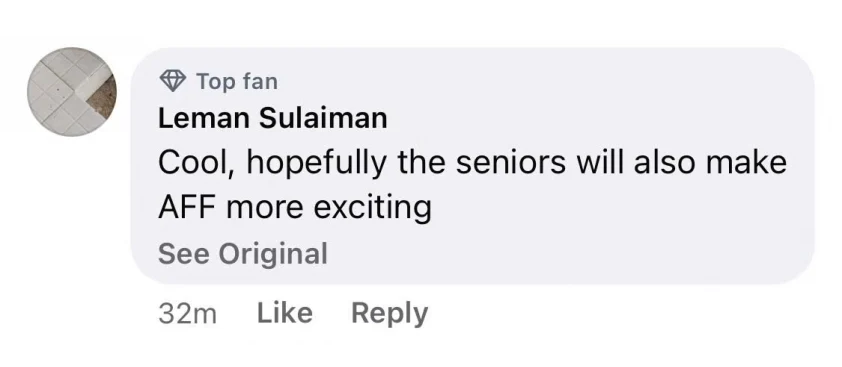Click the Top fan diamond badge icon

click(x=173, y=81)
